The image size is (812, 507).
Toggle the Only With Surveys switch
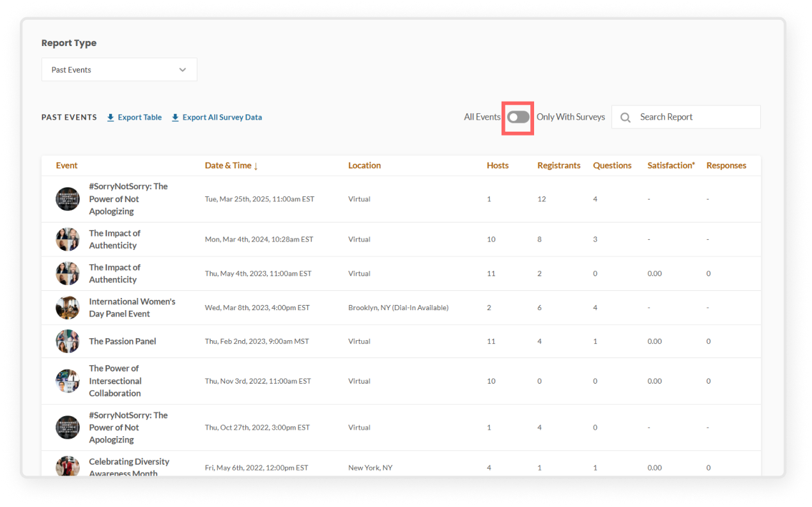[518, 117]
